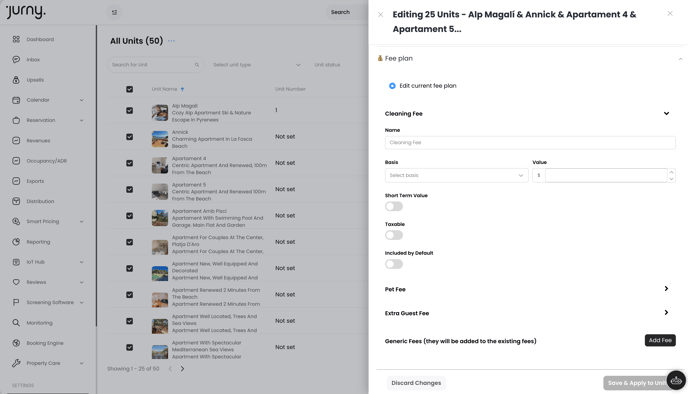Enable the Included by Default toggle
The height and width of the screenshot is (394, 688).
pos(394,264)
